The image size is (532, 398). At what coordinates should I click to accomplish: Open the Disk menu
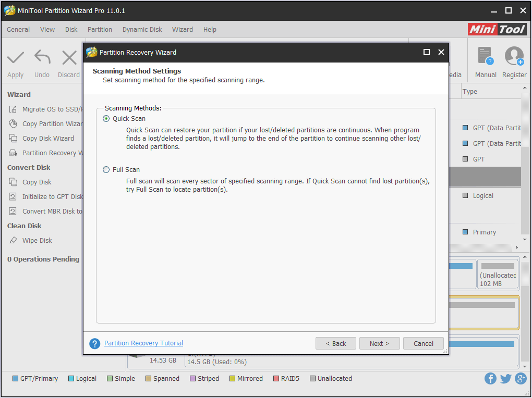click(71, 30)
